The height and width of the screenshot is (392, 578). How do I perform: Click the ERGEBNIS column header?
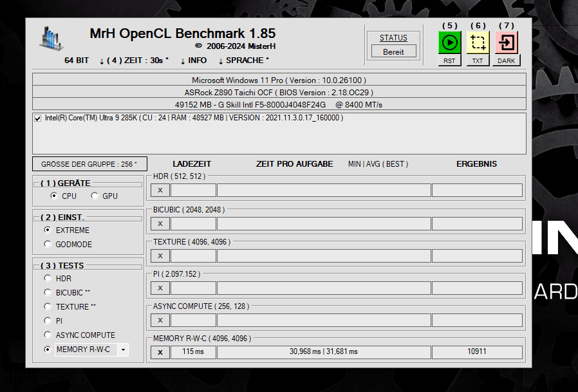477,164
